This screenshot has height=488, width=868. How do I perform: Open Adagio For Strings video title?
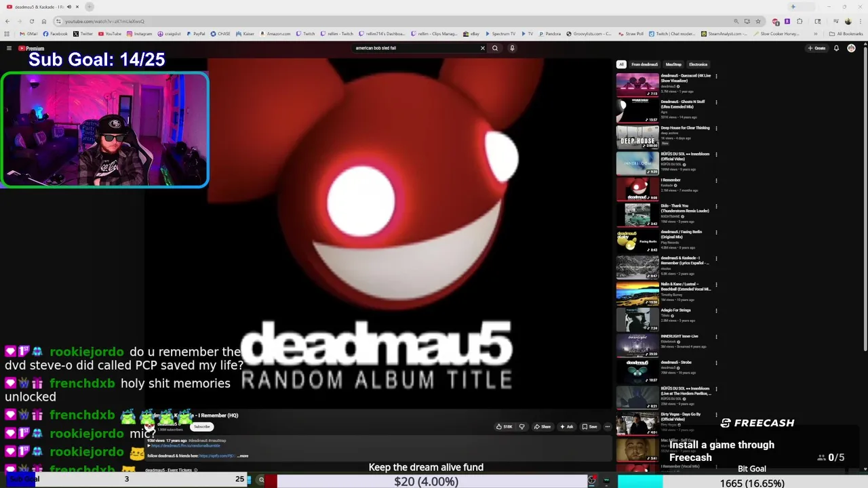pos(675,310)
